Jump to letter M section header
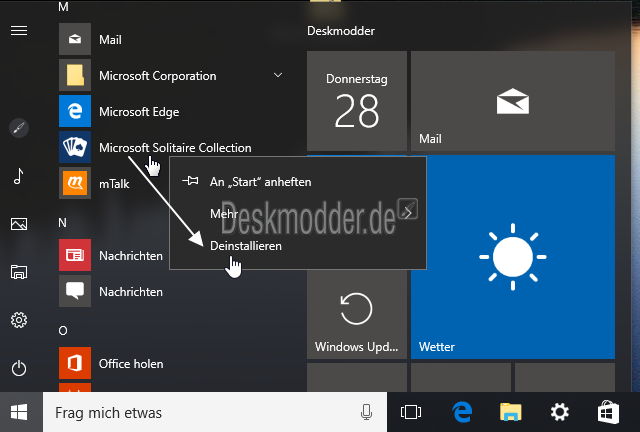Viewport: 640px width, 432px height. [x=63, y=7]
